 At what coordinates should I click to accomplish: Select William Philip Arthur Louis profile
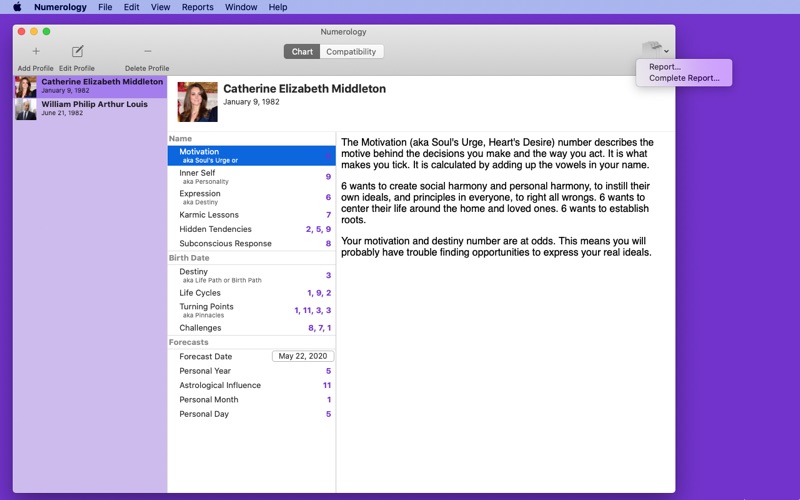click(x=90, y=109)
